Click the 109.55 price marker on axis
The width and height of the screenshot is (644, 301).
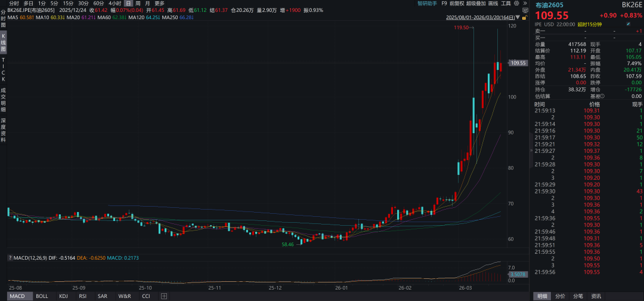[x=518, y=63]
